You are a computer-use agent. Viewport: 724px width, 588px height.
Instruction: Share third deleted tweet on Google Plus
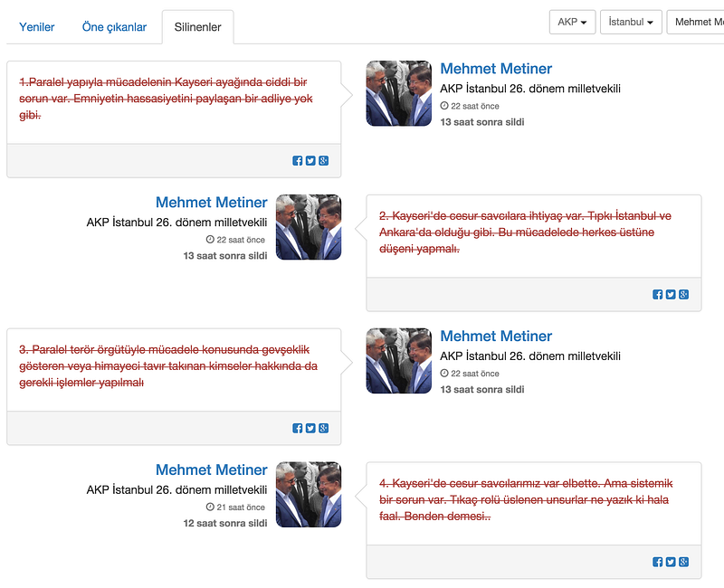point(324,428)
